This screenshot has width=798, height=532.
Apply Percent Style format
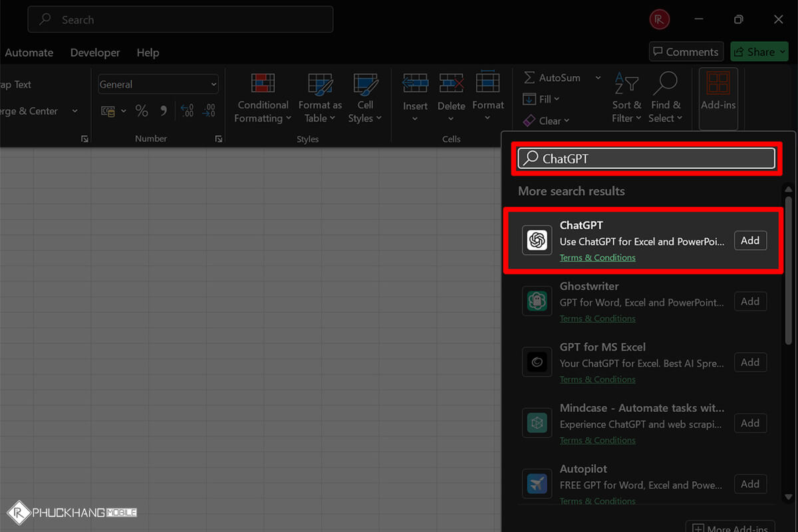tap(142, 111)
